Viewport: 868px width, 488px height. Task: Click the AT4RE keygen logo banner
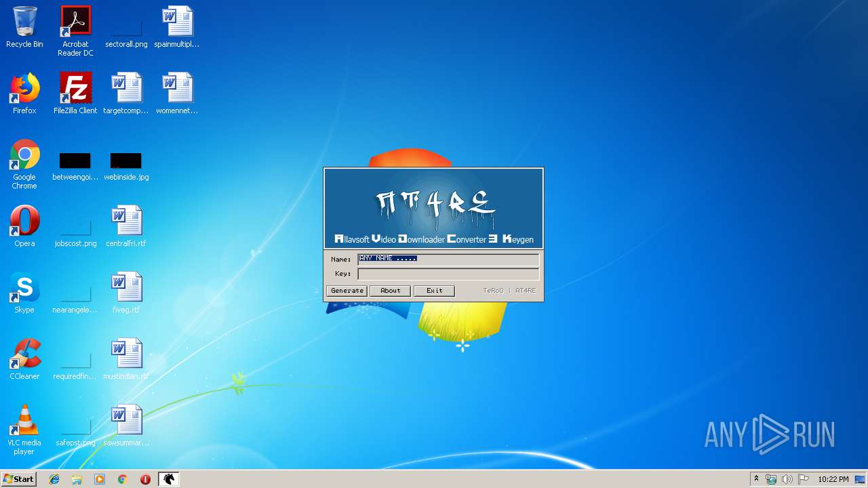pyautogui.click(x=433, y=208)
